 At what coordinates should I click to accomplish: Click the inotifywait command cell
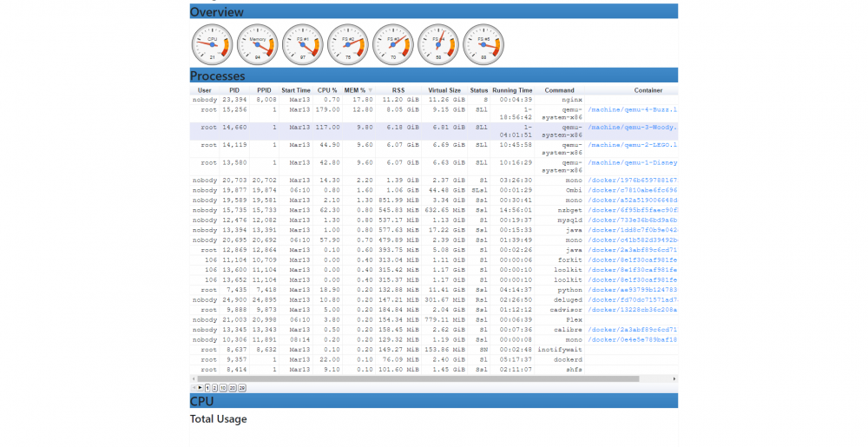coord(559,350)
